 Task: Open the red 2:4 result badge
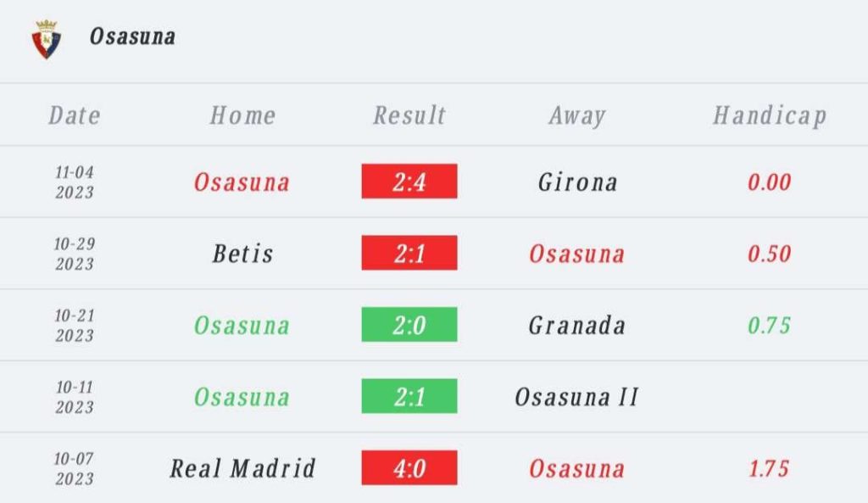(x=409, y=182)
